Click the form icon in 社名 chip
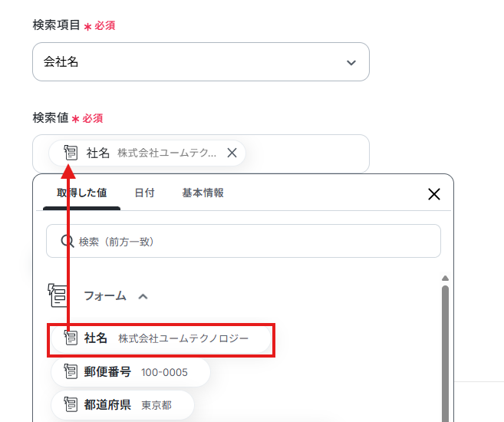The width and height of the screenshot is (504, 422). point(71,153)
